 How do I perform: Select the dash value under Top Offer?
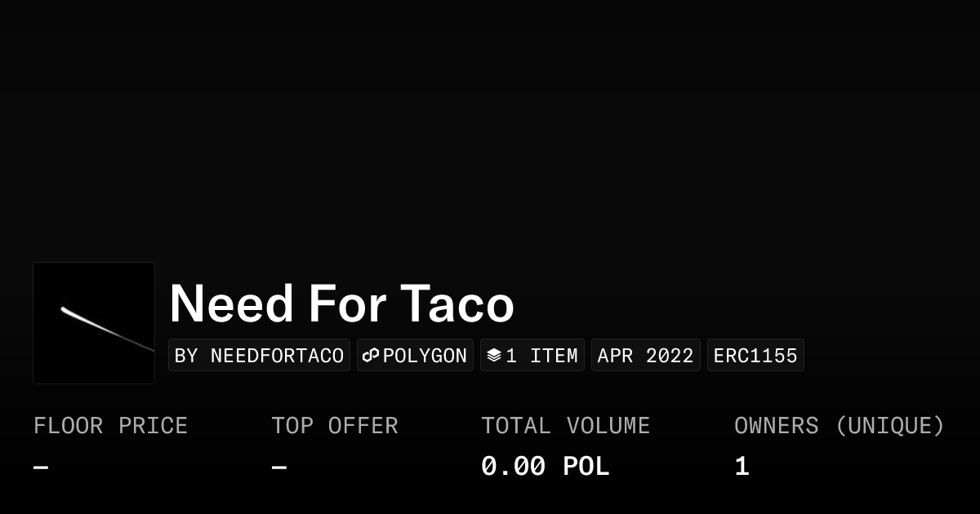point(279,467)
